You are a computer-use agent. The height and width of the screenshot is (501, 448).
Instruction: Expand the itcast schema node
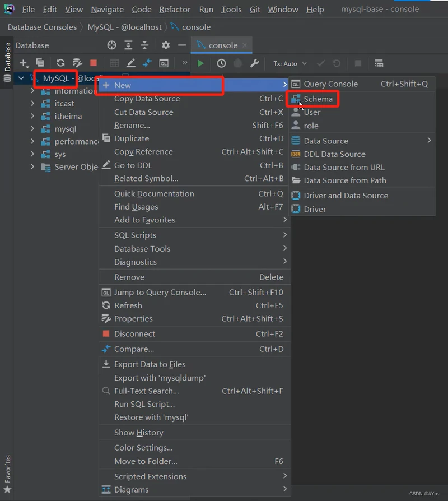coord(32,103)
